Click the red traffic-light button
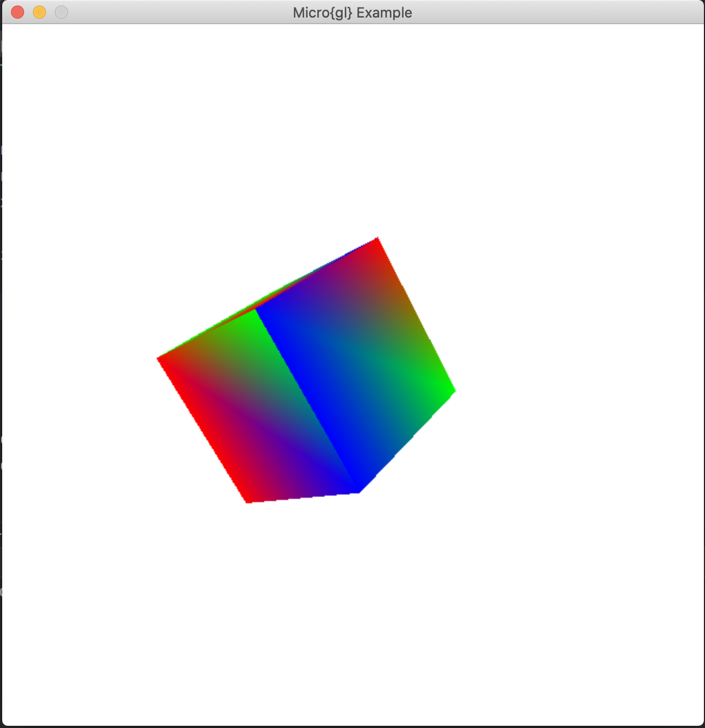 pyautogui.click(x=17, y=12)
